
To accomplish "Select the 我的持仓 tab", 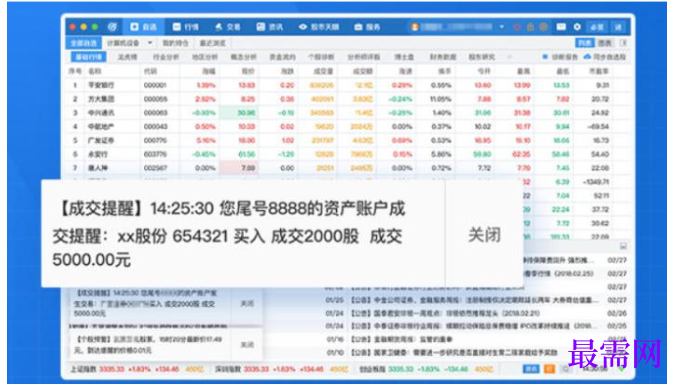I will point(175,43).
